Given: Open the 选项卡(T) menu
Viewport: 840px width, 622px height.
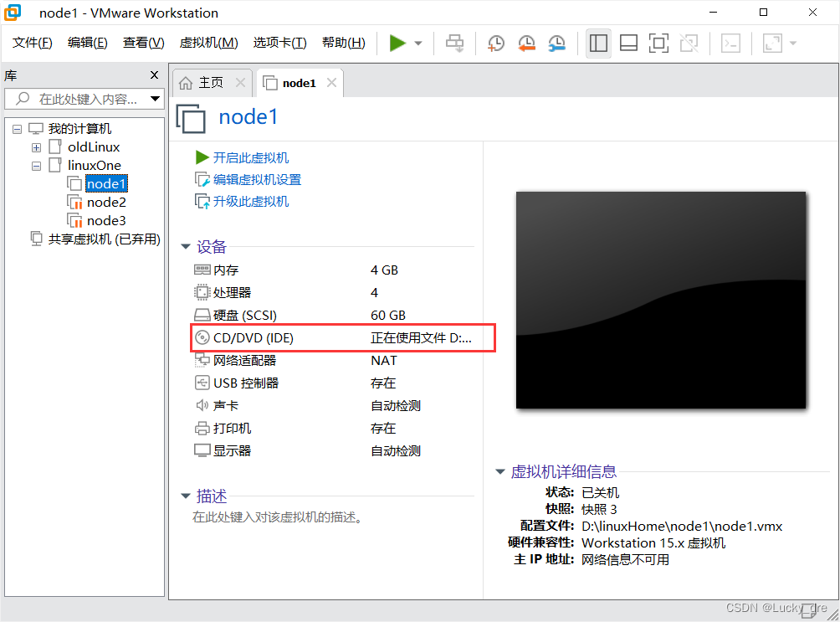Looking at the screenshot, I should (279, 43).
